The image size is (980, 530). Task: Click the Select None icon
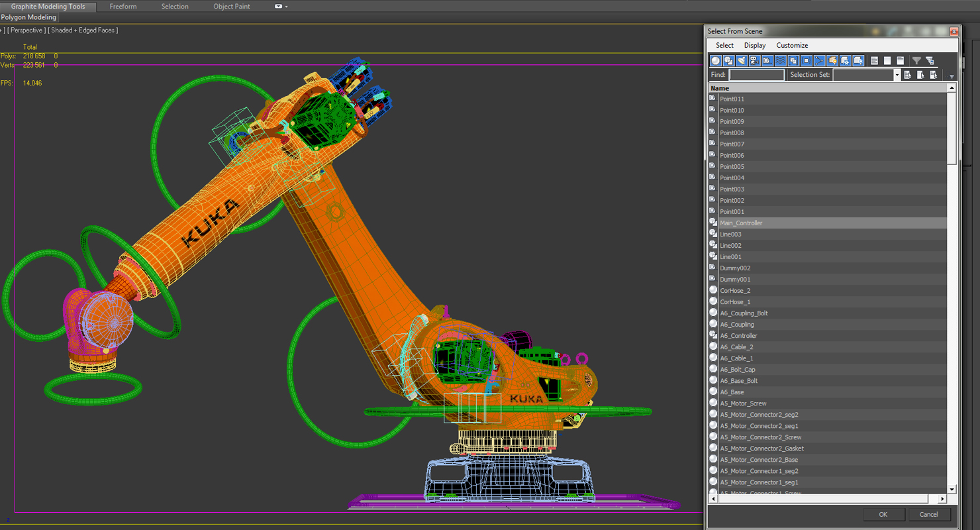coord(887,61)
